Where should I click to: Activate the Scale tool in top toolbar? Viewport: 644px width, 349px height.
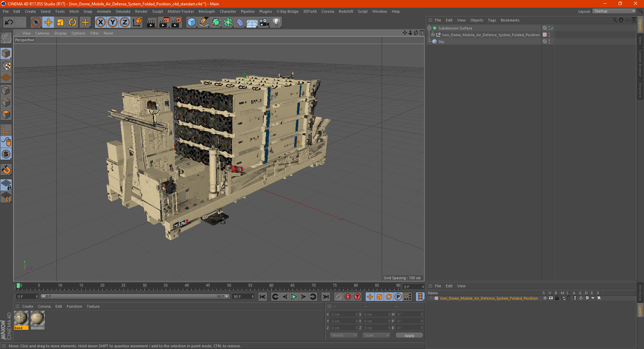point(60,22)
